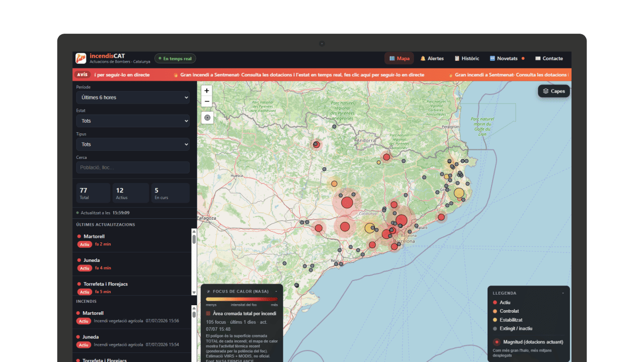Click the red active-fire marker east of Zaragoza
Viewport: 644px width, 362px height.
[318, 228]
